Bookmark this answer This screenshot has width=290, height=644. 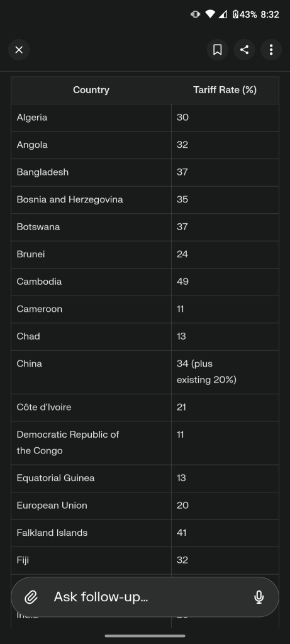coord(217,50)
